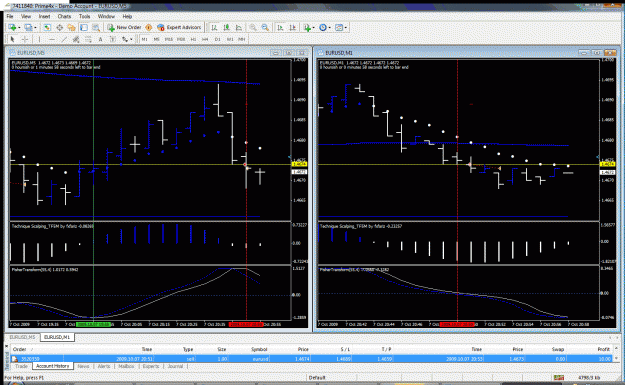Select the crosshair tool
This screenshot has height=385, width=625.
(x=25, y=39)
